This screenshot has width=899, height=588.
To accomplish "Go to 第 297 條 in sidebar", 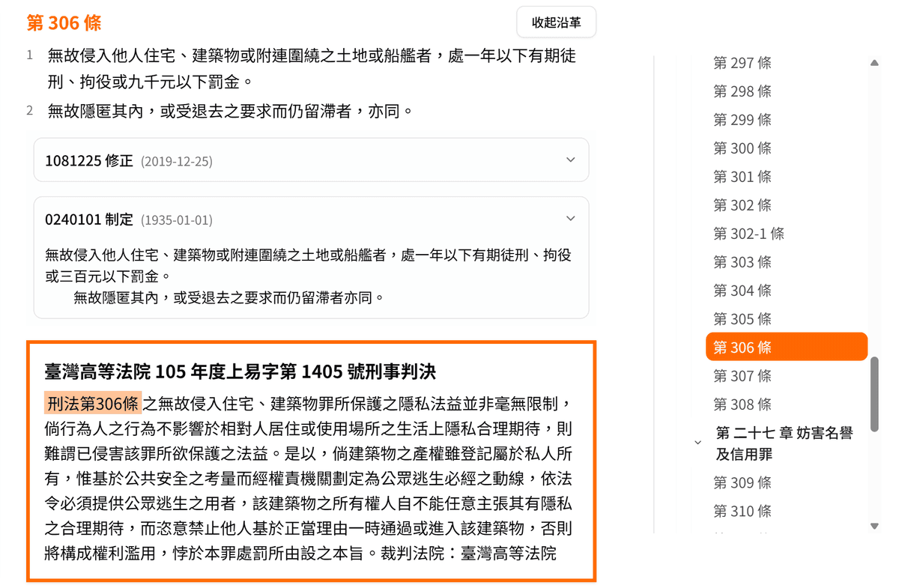I will [742, 63].
